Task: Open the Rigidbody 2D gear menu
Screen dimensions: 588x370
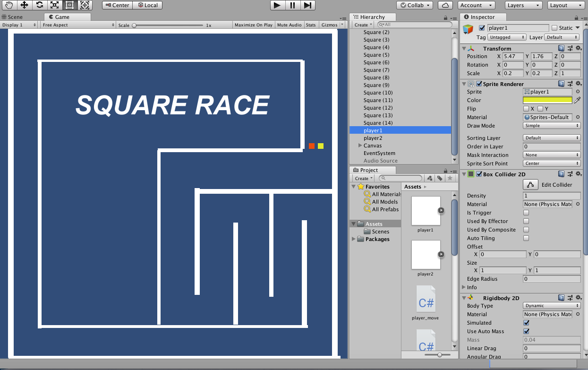Action: (578, 298)
